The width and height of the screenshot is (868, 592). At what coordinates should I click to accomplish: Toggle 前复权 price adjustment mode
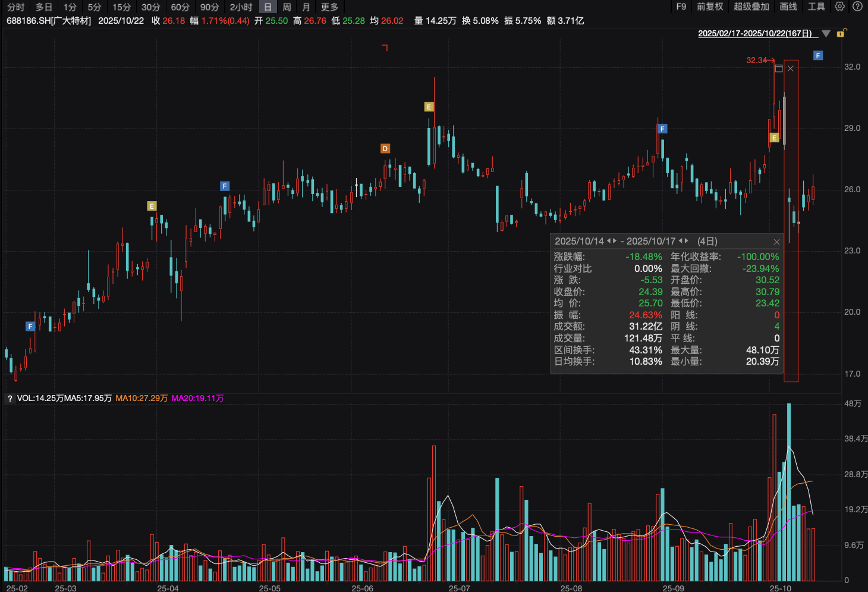tap(710, 7)
